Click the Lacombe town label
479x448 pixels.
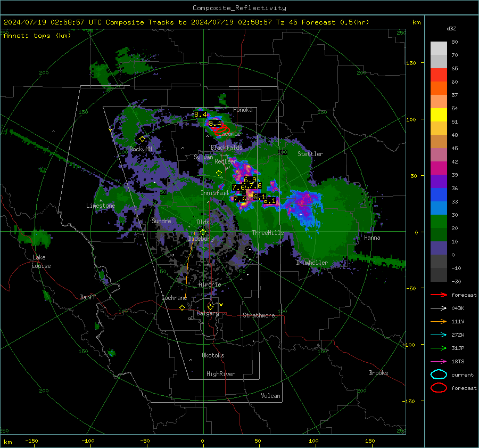(229, 134)
